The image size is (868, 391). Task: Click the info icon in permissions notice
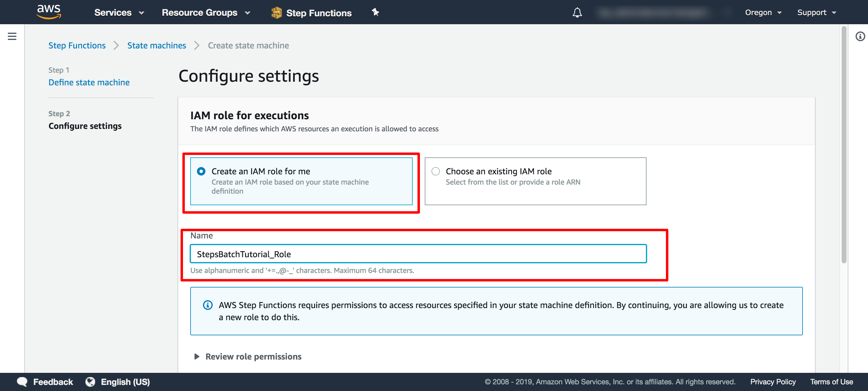pyautogui.click(x=208, y=305)
